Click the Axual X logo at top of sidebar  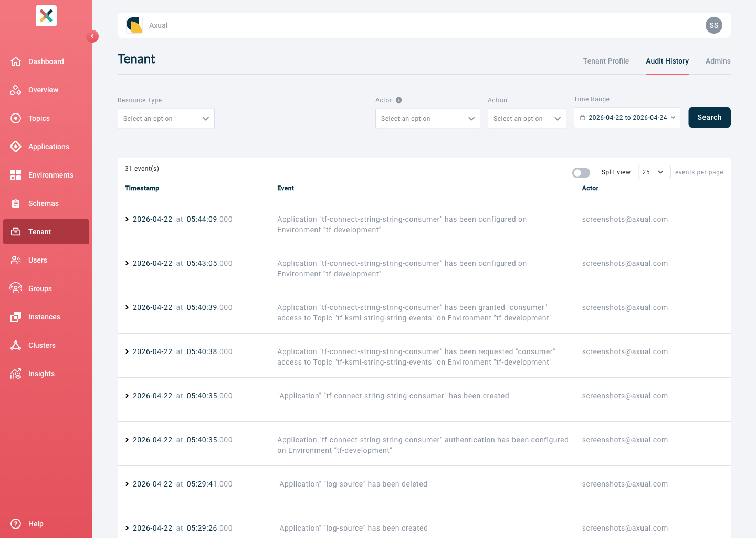46,16
